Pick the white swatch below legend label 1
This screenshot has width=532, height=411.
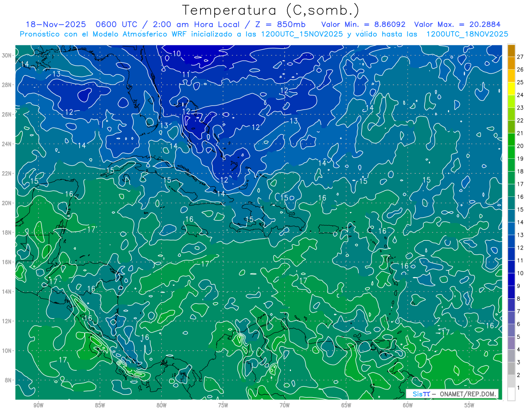(512, 394)
